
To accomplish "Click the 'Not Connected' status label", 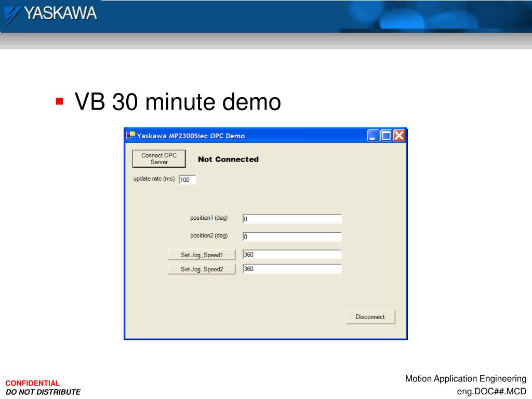I will click(229, 159).
